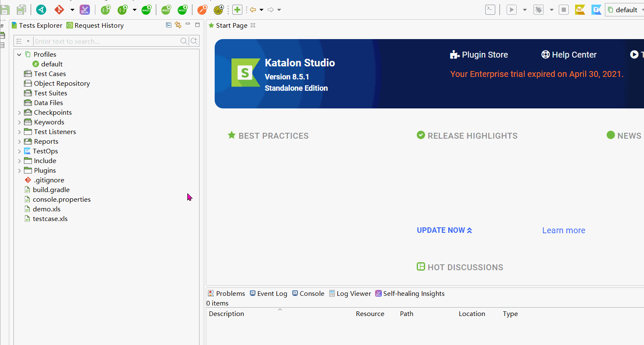Open the Run button dropdown arrow

(x=525, y=10)
